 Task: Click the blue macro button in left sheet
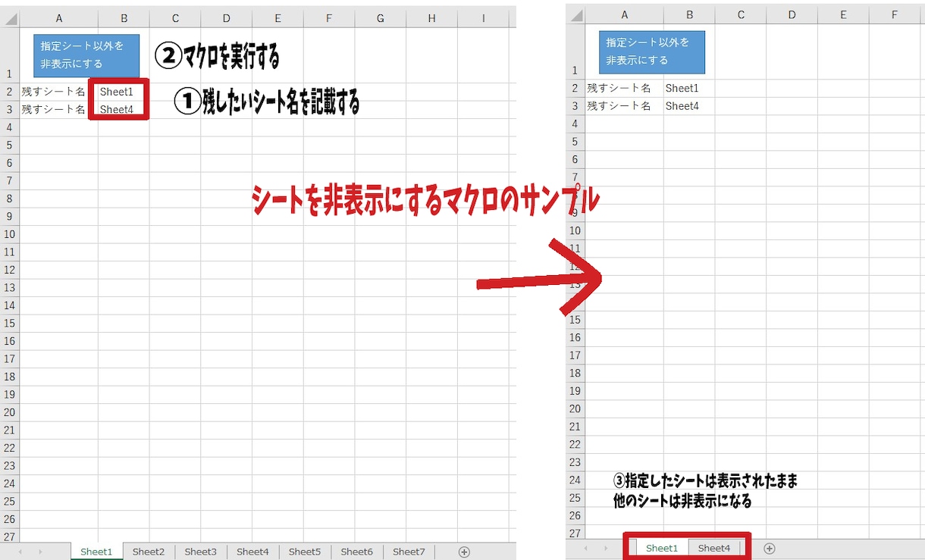coord(86,55)
